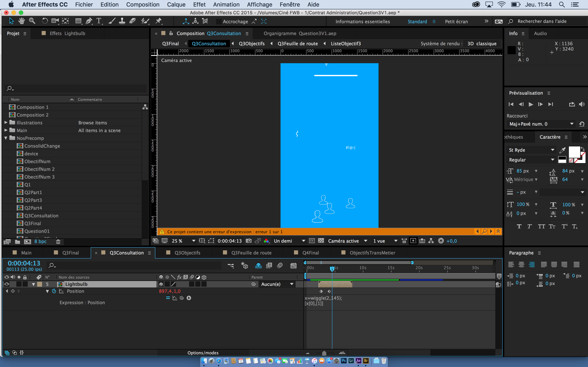Click the snapshot camera icon
The image size is (588, 367).
[x=248, y=241]
